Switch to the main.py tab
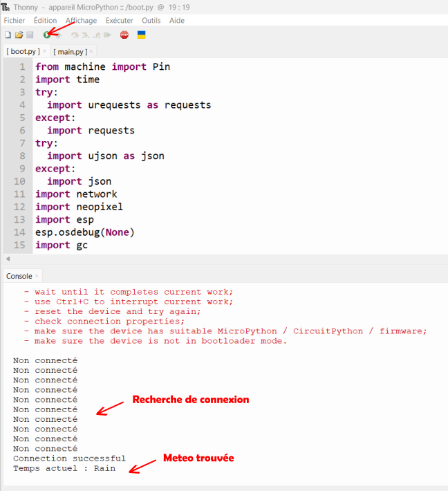This screenshot has height=491, width=448. 71,52
